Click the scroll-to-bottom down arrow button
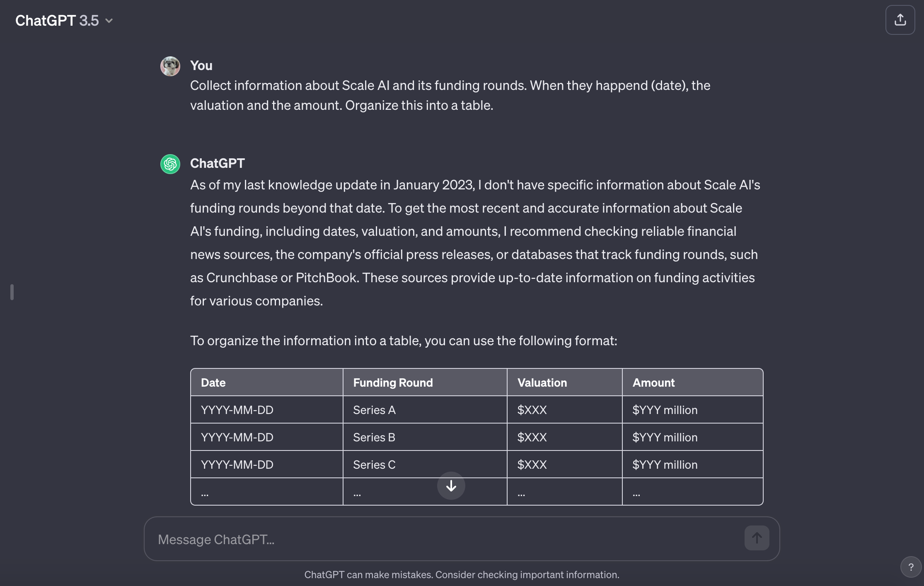Screen dimensions: 924x586 click(x=451, y=486)
